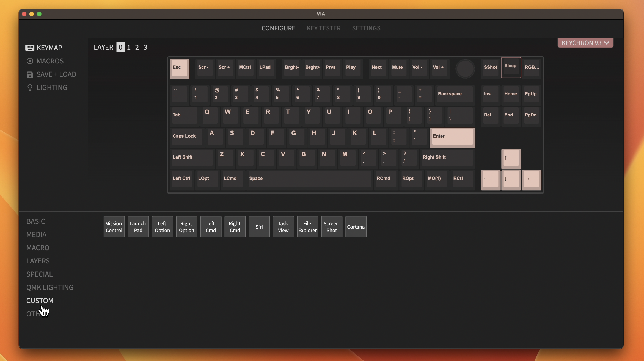Switch to layer 1
The image size is (644, 361).
(x=129, y=47)
